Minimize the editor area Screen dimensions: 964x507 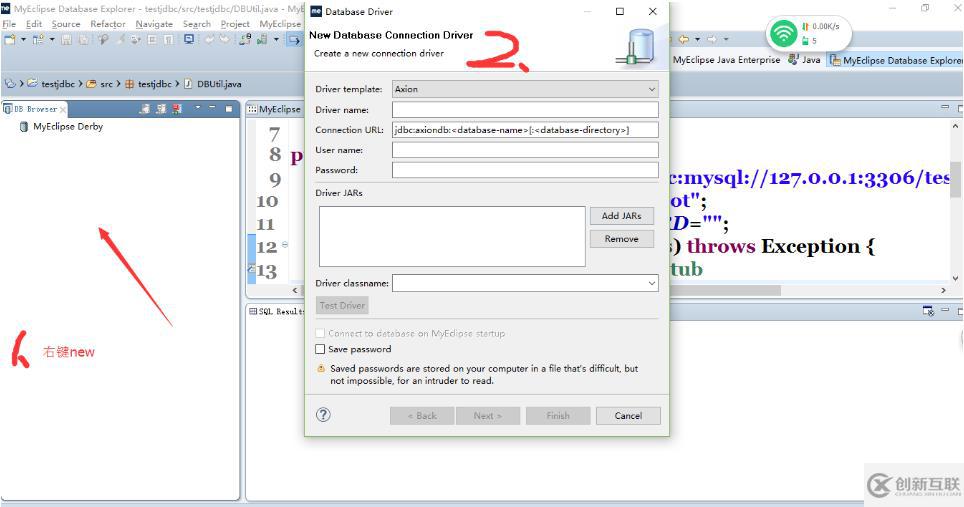tap(945, 107)
